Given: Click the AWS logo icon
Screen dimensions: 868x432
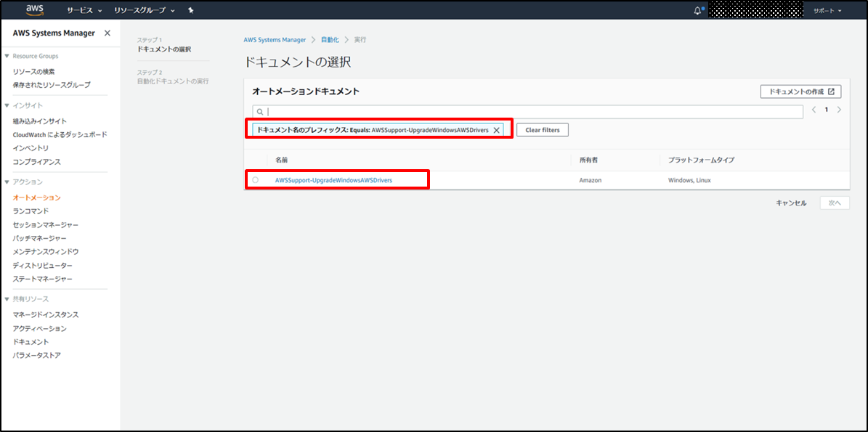Looking at the screenshot, I should coord(34,10).
